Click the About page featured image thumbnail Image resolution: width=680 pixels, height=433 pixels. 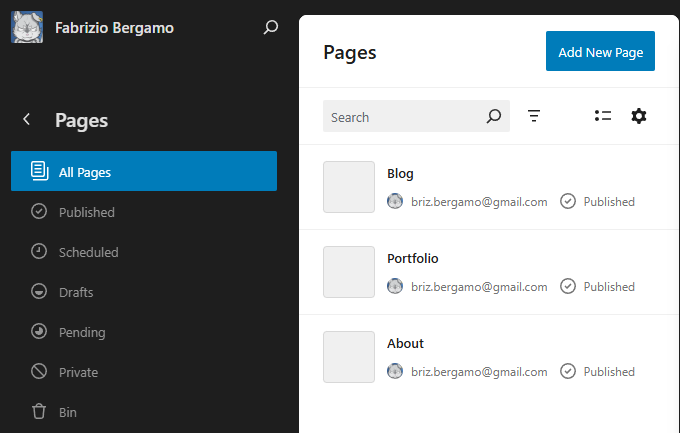(x=349, y=357)
